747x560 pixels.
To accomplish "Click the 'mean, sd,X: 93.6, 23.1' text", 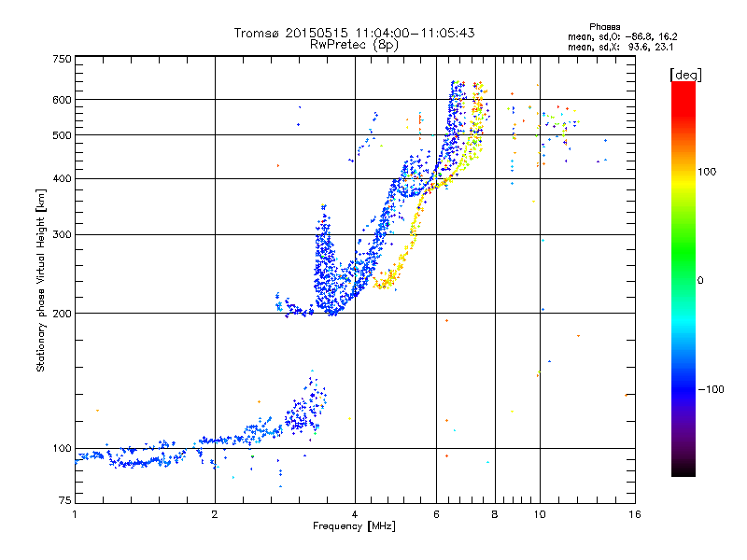I will tap(620, 48).
